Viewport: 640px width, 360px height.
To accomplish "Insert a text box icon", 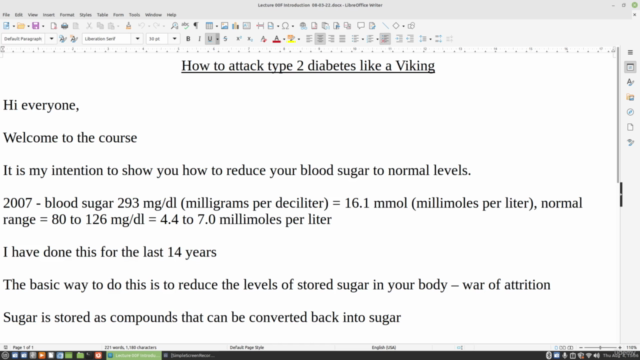I will (247, 26).
